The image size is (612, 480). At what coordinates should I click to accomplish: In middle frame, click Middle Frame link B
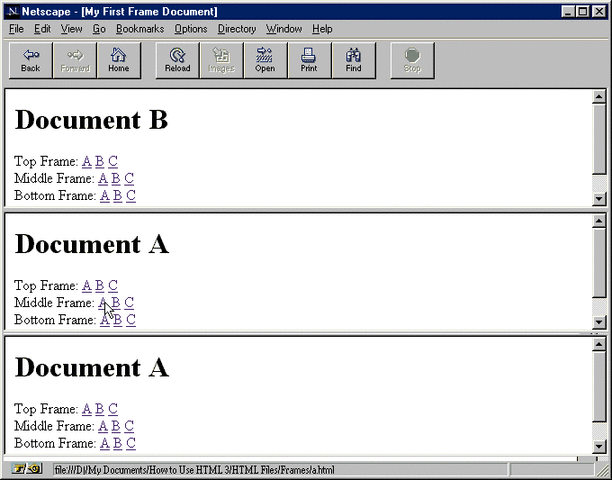click(x=116, y=302)
